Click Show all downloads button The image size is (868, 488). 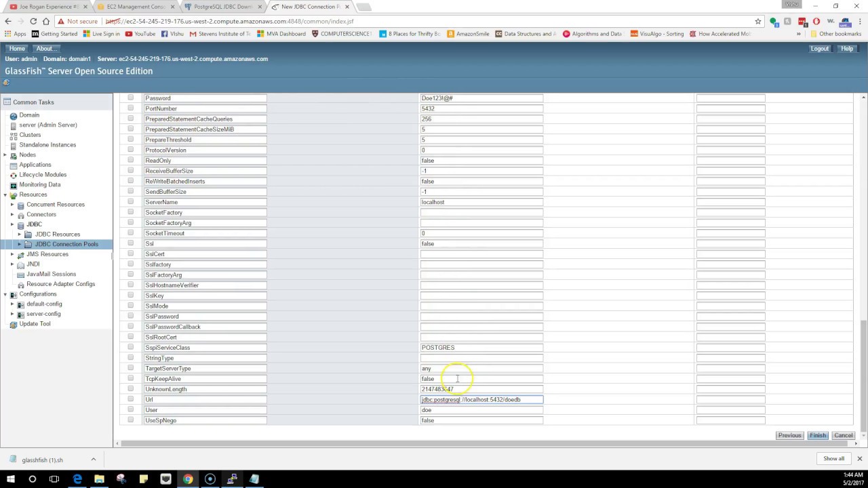[x=833, y=459]
